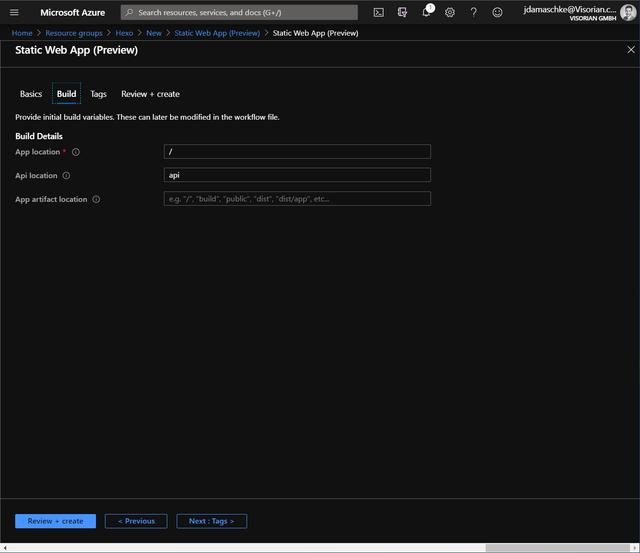Show info for Api location

(66, 176)
